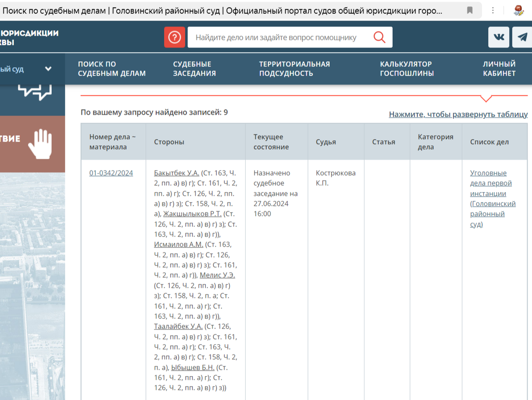This screenshot has height=400, width=532.
Task: Open the Telegram channel icon
Action: coord(523,37)
